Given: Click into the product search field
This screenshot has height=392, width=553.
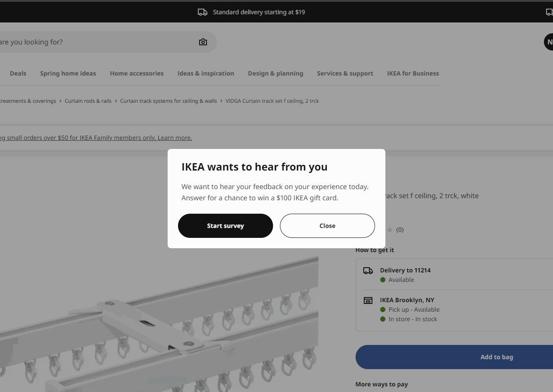Looking at the screenshot, I should click(95, 42).
